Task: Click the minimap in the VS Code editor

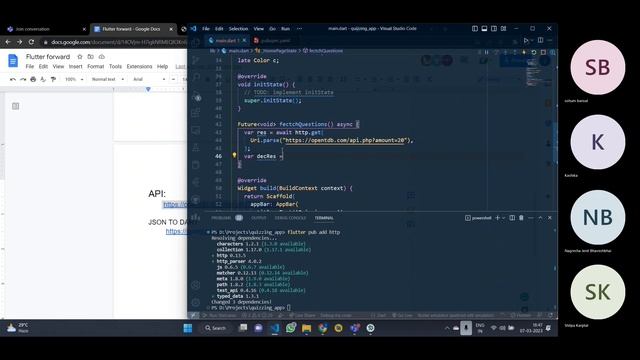Action: (532, 73)
